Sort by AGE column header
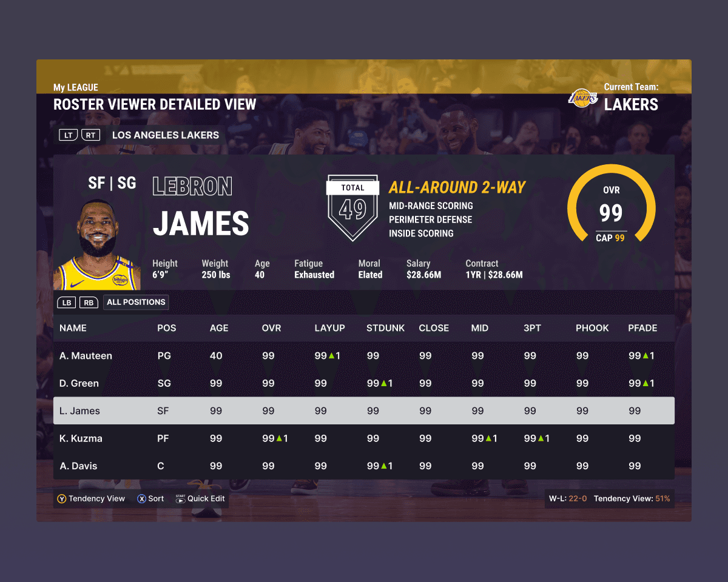 tap(219, 328)
